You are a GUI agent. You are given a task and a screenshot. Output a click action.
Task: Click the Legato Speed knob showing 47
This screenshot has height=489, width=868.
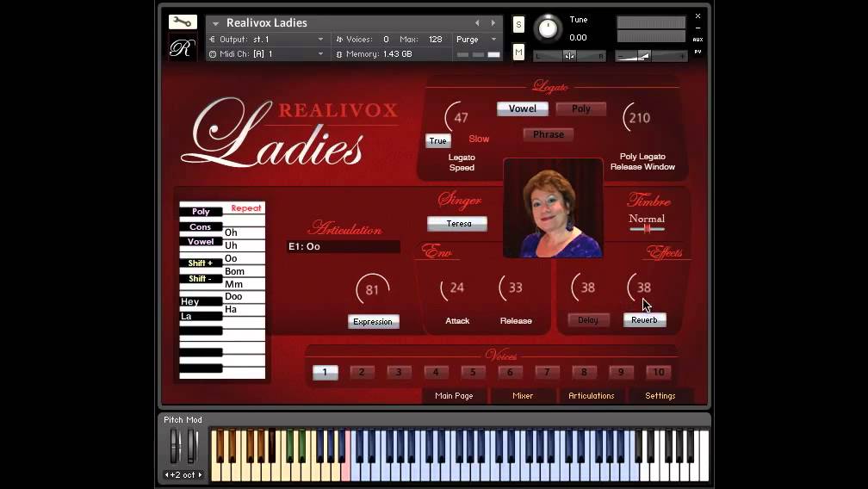coord(460,117)
